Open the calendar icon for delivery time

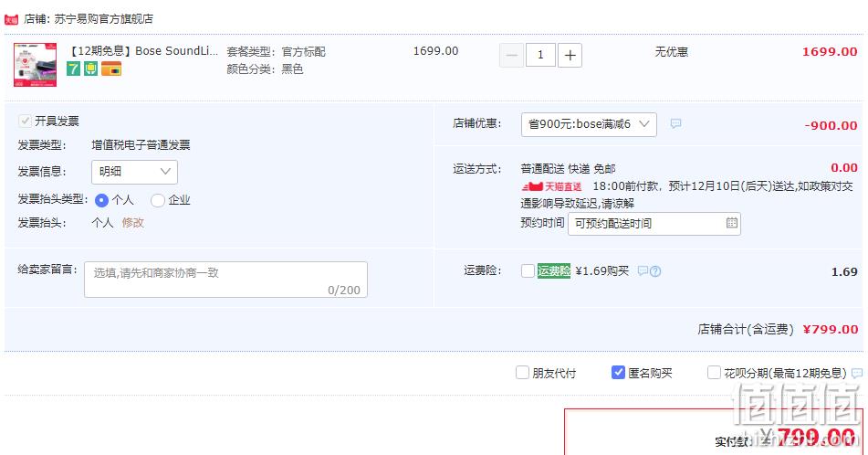click(731, 223)
